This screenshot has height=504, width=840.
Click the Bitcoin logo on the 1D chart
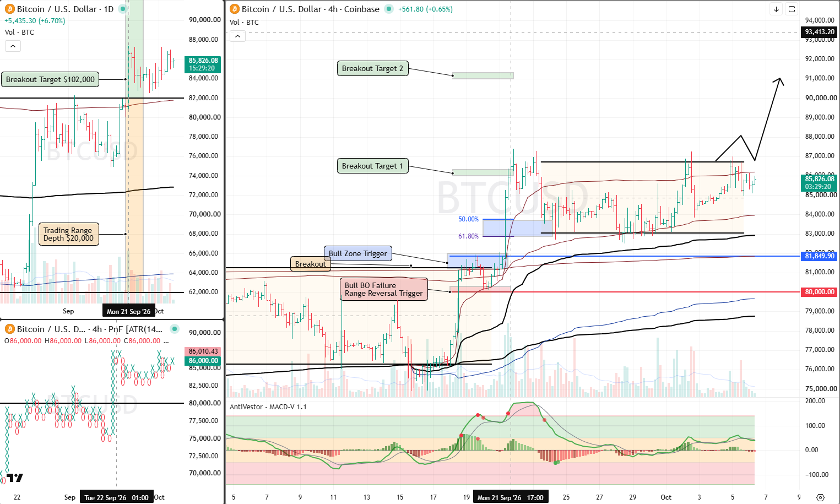[9, 9]
